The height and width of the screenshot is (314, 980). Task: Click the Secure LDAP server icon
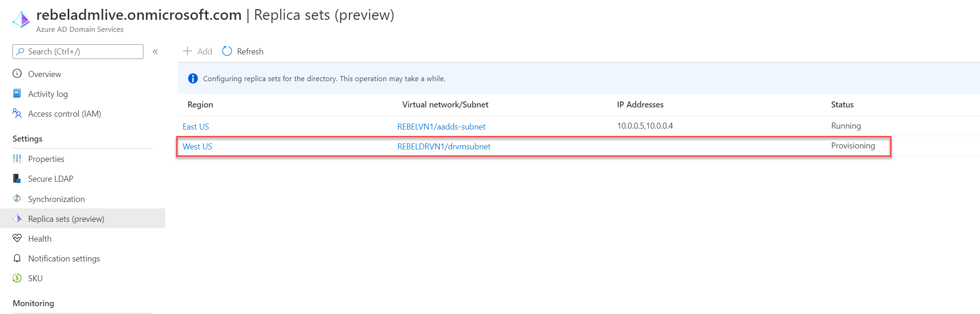pyautogui.click(x=17, y=178)
